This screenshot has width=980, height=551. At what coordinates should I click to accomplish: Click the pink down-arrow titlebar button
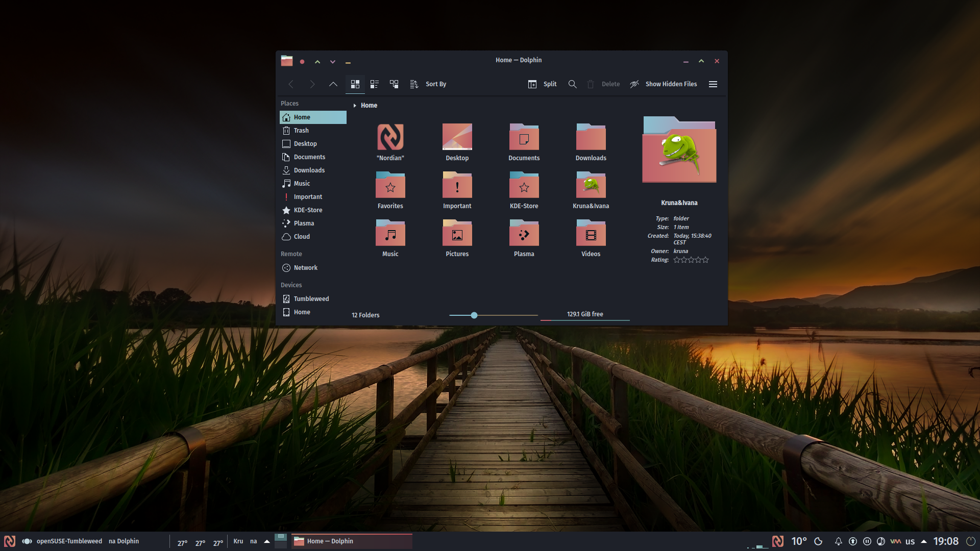coord(333,62)
